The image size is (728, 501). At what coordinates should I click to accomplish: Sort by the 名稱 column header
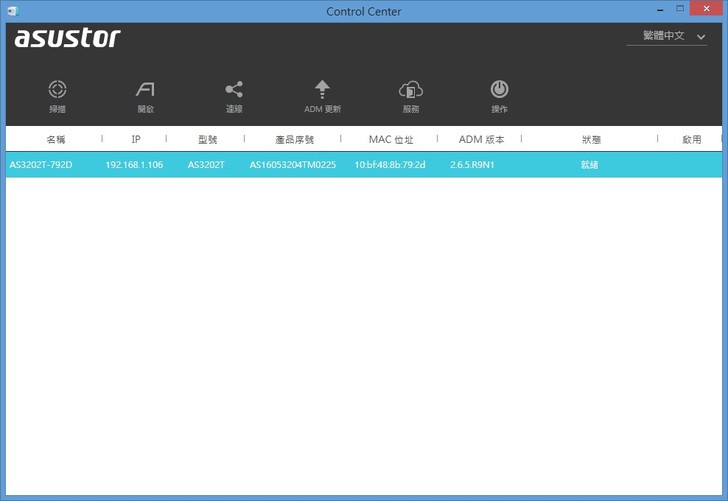click(56, 139)
